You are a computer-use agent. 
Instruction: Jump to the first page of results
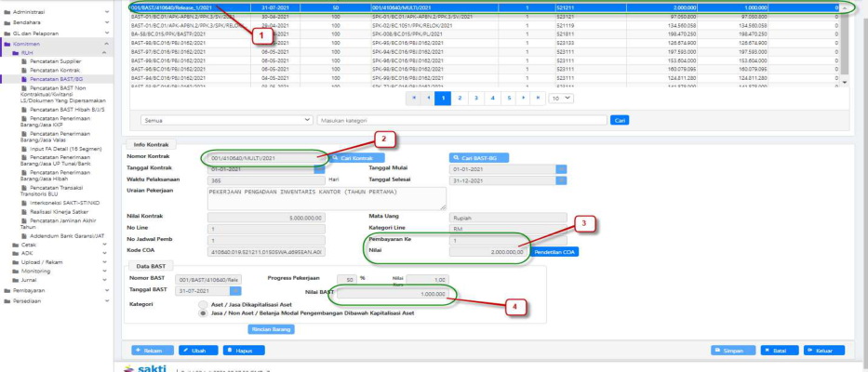pyautogui.click(x=413, y=97)
